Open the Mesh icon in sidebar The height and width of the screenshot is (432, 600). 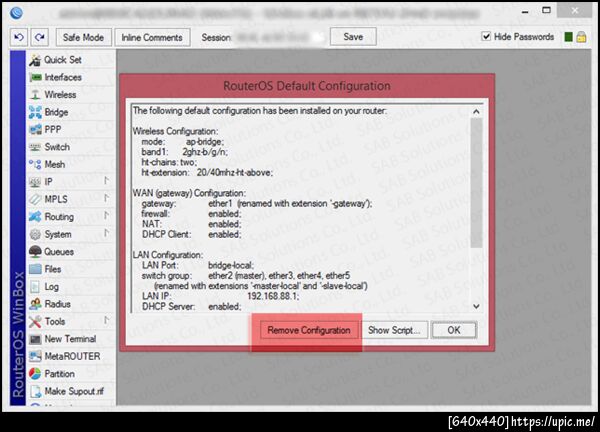[x=35, y=165]
